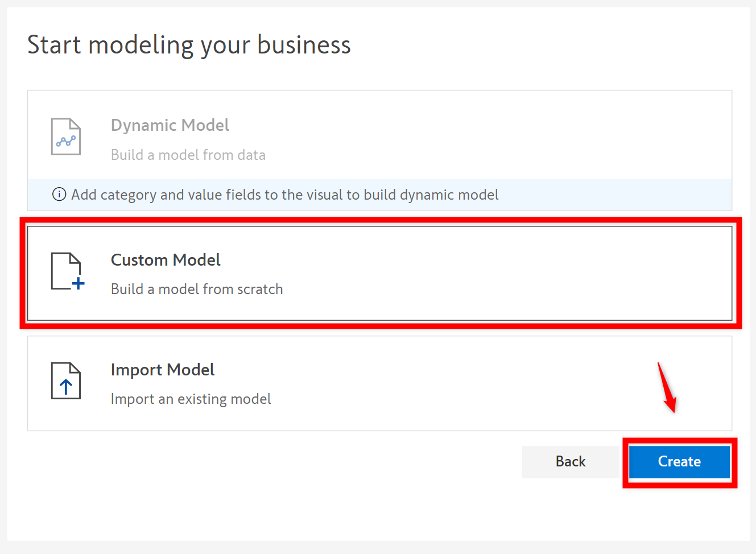756x554 pixels.
Task: Click the info circle icon in the banner
Action: 59,195
